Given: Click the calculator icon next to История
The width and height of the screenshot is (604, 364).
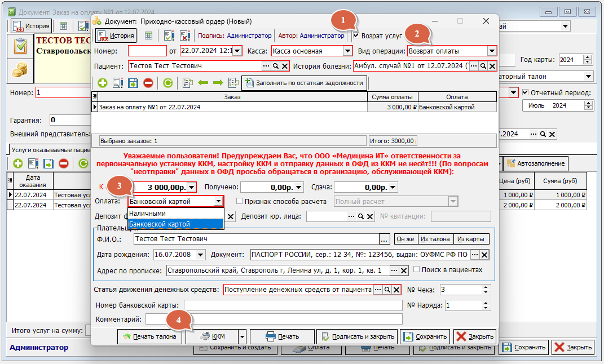Looking at the screenshot, I should tap(148, 35).
